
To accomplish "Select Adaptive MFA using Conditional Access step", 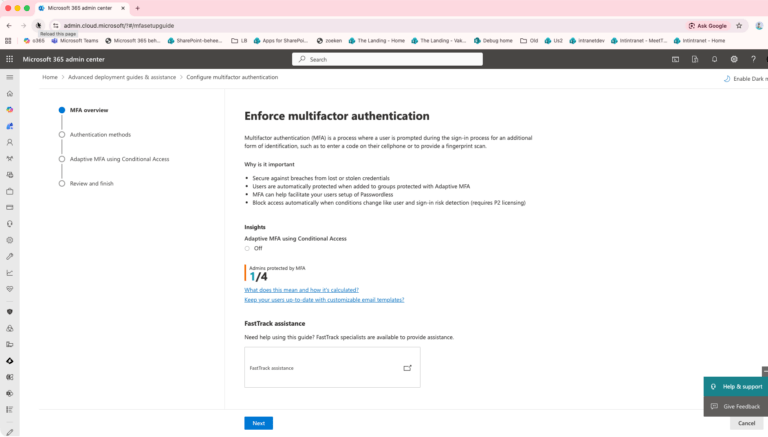I will 119,159.
